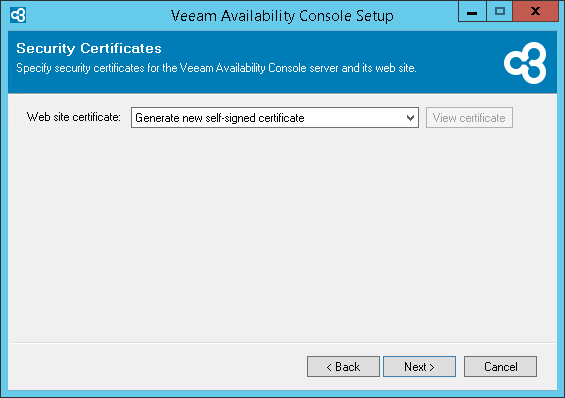Click the less-than arrow on the Back button
This screenshot has height=398, width=565.
(329, 367)
